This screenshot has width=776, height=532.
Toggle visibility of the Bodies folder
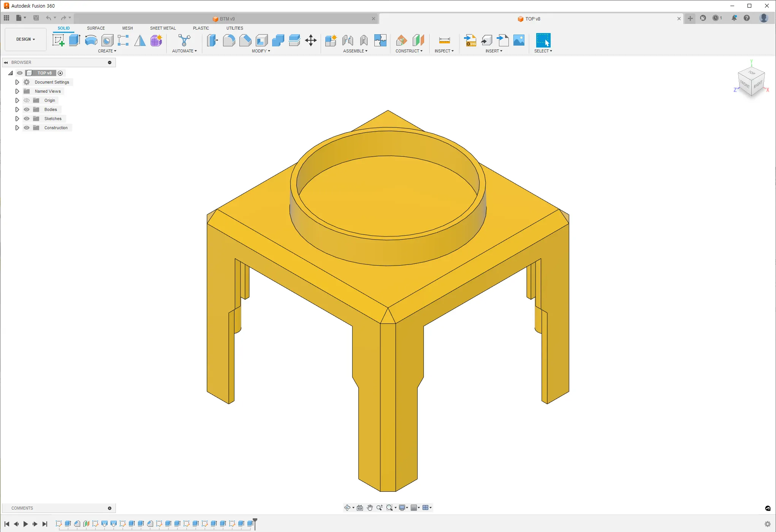tap(27, 109)
